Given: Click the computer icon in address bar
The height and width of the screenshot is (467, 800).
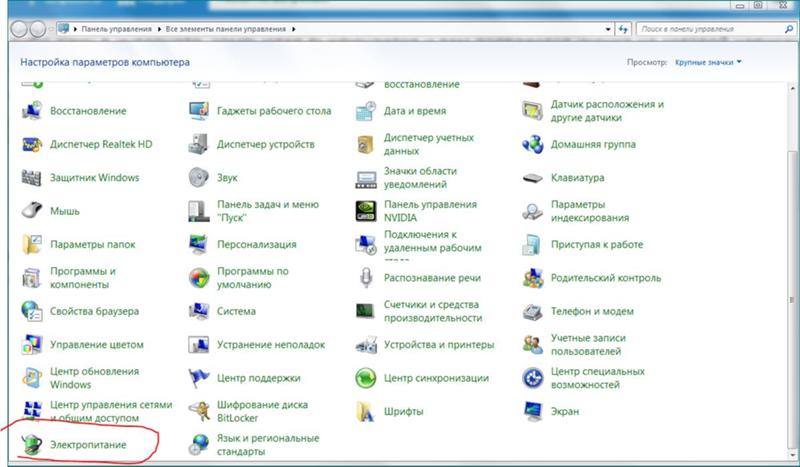Looking at the screenshot, I should [x=64, y=29].
